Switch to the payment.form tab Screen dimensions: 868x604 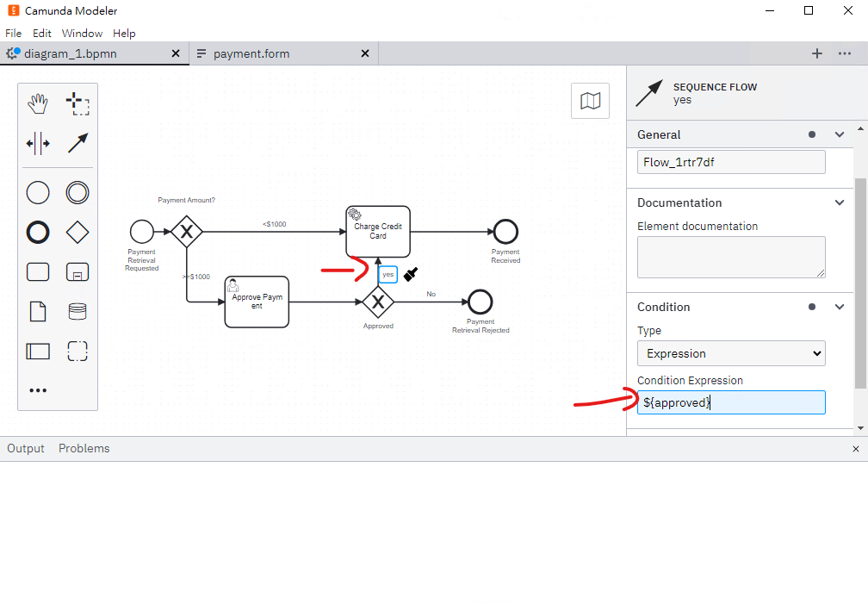tap(251, 53)
